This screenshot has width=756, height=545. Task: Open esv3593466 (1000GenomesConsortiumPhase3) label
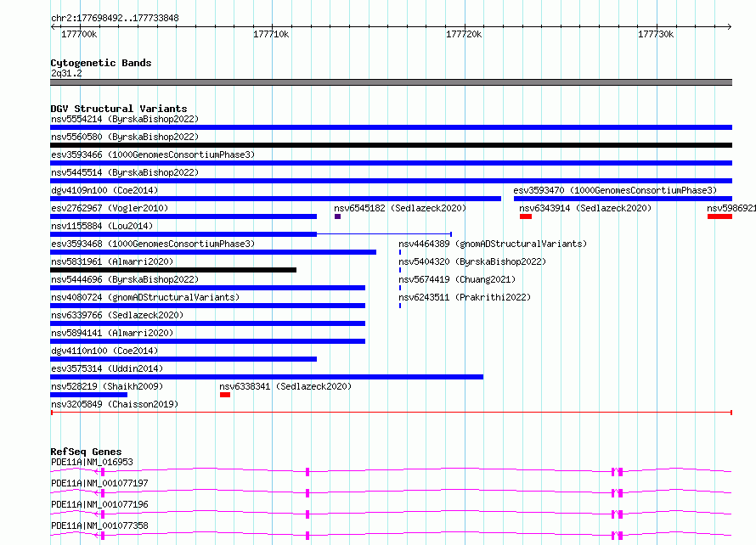point(153,155)
